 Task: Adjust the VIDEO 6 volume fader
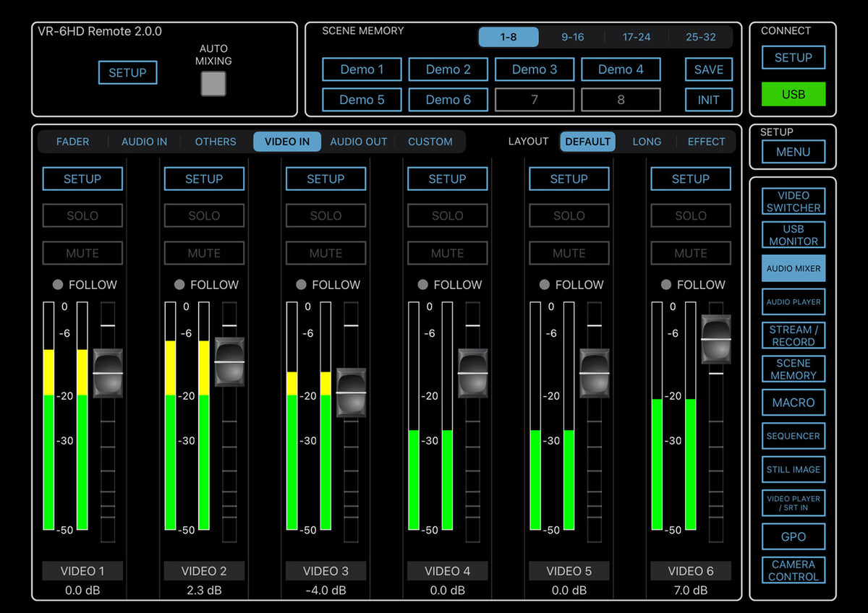pyautogui.click(x=716, y=340)
